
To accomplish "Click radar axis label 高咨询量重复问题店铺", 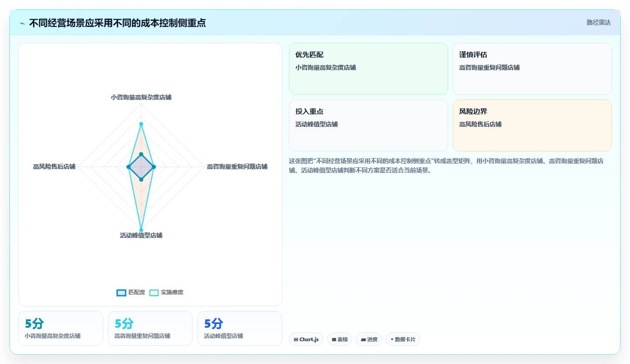I will pyautogui.click(x=237, y=166).
